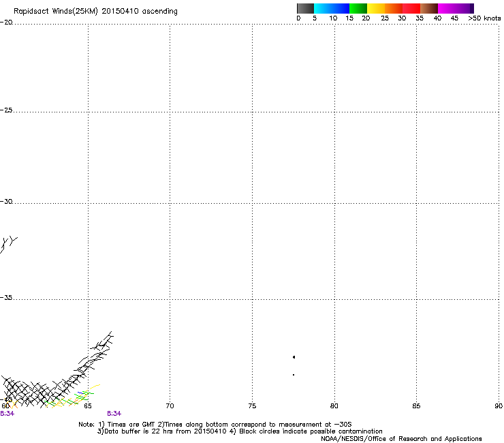
Task: Click the purple '8:34' label right of longitude 65
Action: [x=114, y=414]
